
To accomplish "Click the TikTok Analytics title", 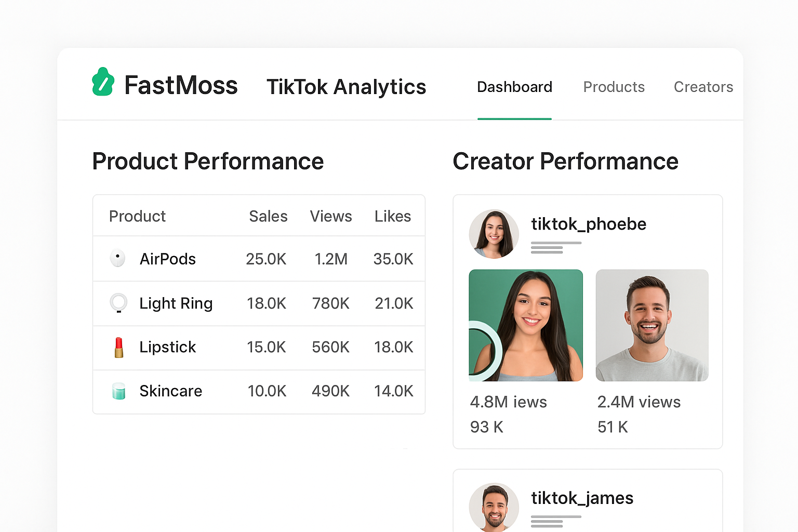I will point(346,87).
